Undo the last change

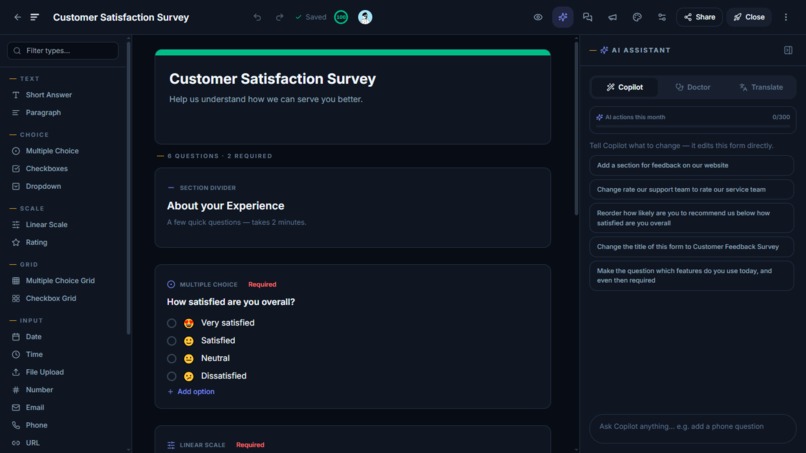tap(257, 17)
